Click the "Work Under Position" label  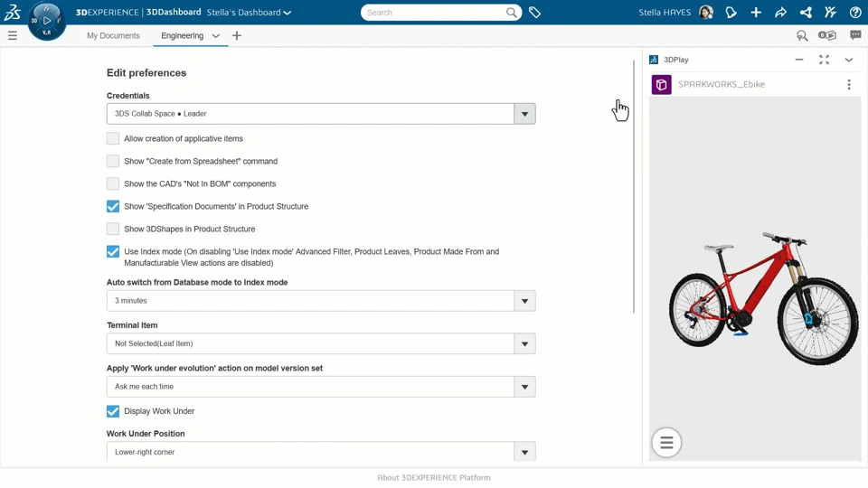[146, 434]
